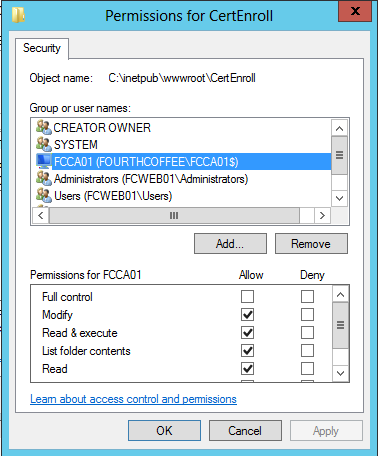Open Learn about access control link

[x=133, y=399]
